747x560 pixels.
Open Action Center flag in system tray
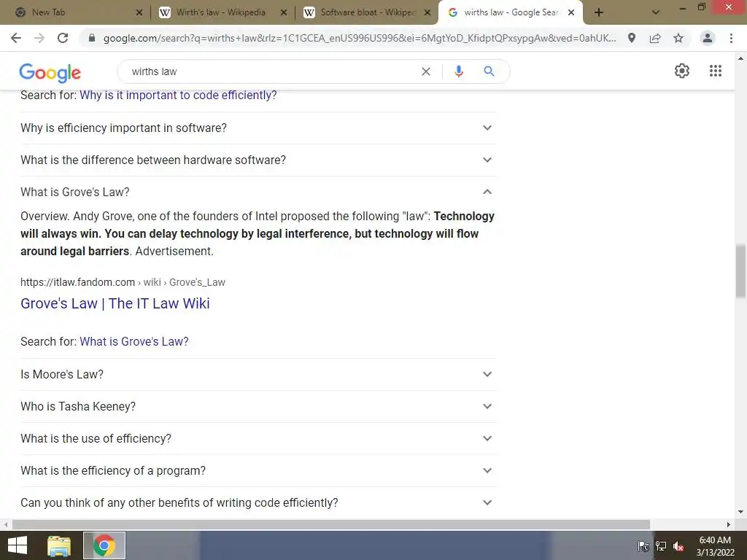click(643, 546)
